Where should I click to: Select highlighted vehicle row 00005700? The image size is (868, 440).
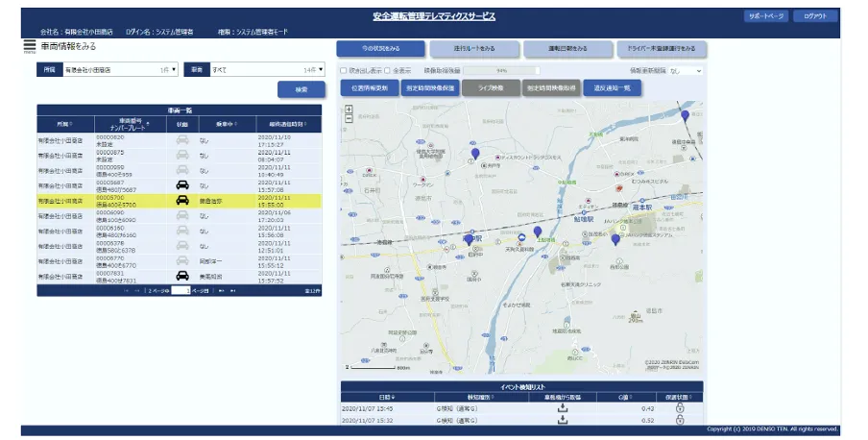[180, 201]
